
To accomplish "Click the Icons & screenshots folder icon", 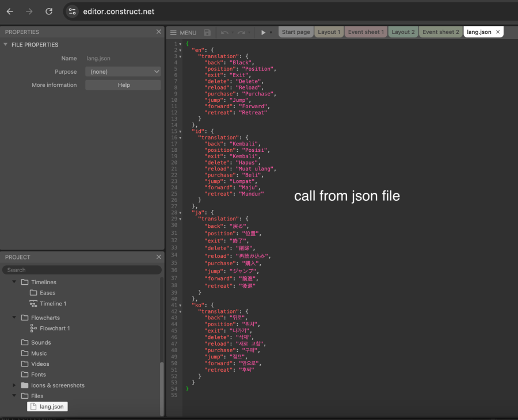I will [x=25, y=385].
